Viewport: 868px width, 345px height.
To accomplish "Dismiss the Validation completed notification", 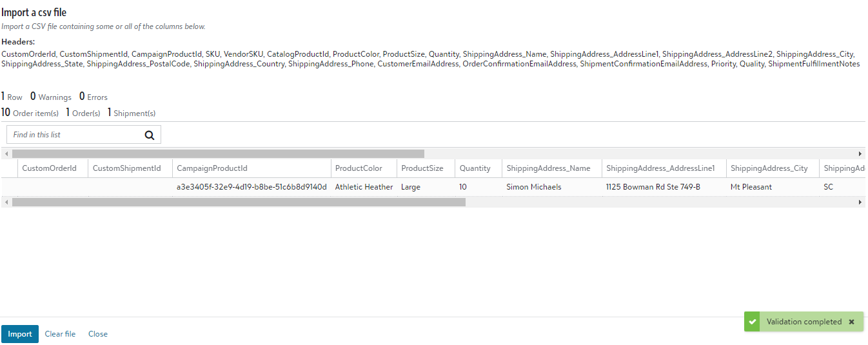I will (851, 322).
